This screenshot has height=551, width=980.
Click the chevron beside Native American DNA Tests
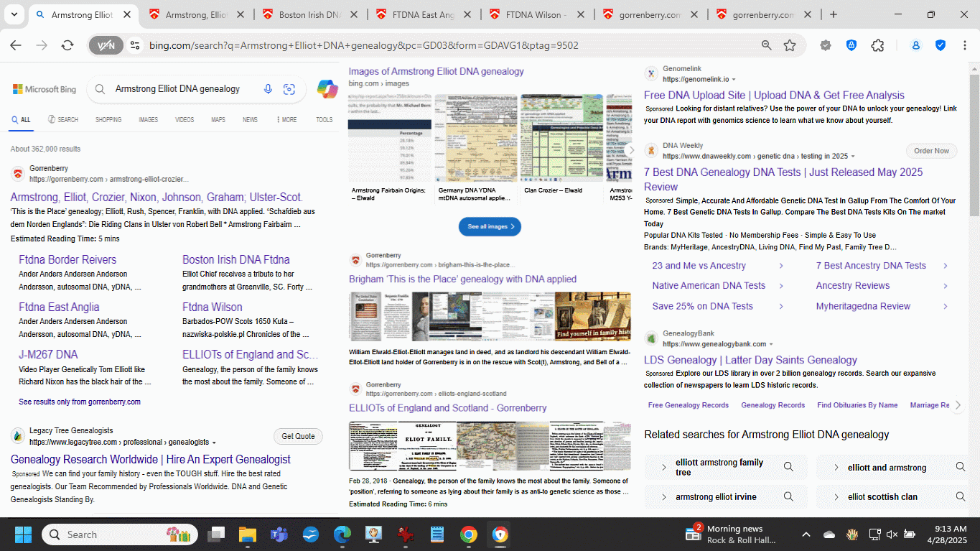[781, 286]
